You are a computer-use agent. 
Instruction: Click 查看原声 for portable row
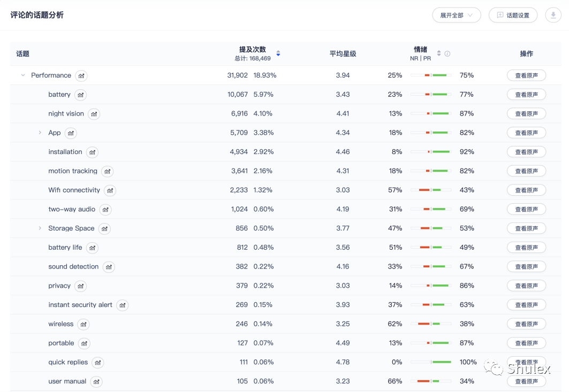point(526,343)
